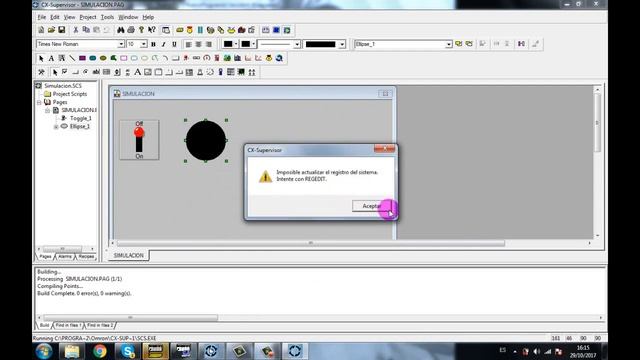Open the alarm medal icon in top toolbar
This screenshot has width=640, height=360.
click(x=190, y=30)
